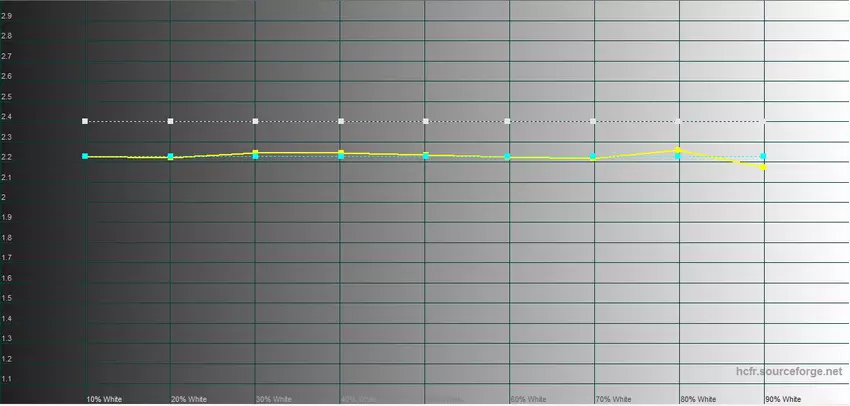Click cyan data point at 10% White

coord(85,156)
